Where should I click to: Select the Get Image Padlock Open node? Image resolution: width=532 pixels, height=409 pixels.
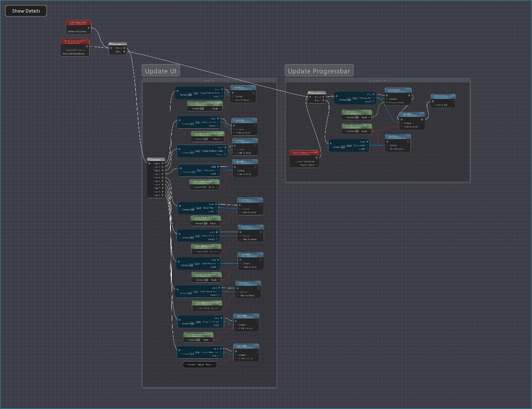(x=200, y=93)
